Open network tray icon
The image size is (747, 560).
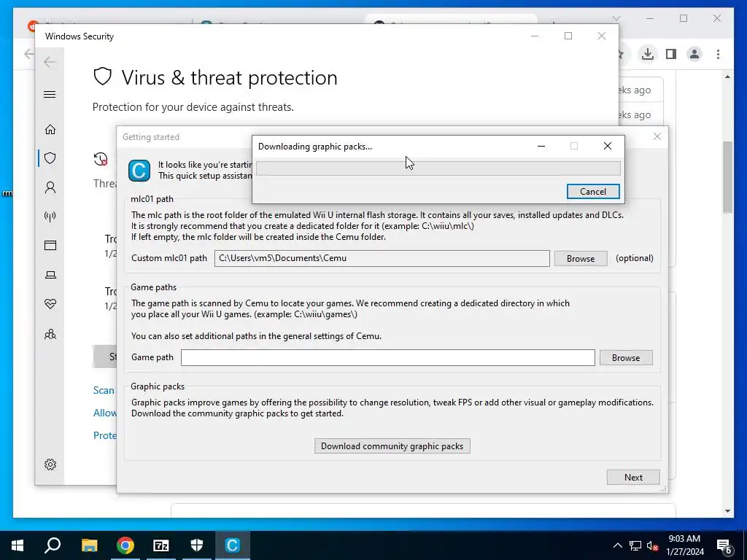click(x=635, y=545)
